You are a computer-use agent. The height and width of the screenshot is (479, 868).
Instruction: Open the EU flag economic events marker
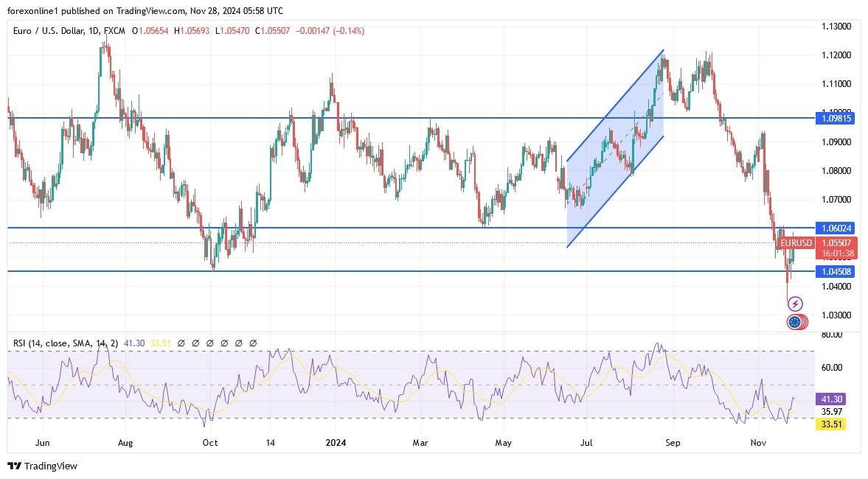tap(795, 322)
